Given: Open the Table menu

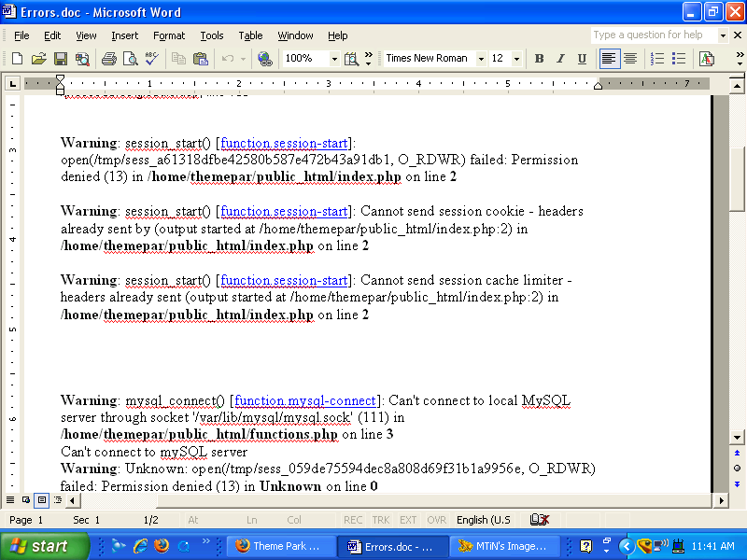Looking at the screenshot, I should (x=250, y=35).
